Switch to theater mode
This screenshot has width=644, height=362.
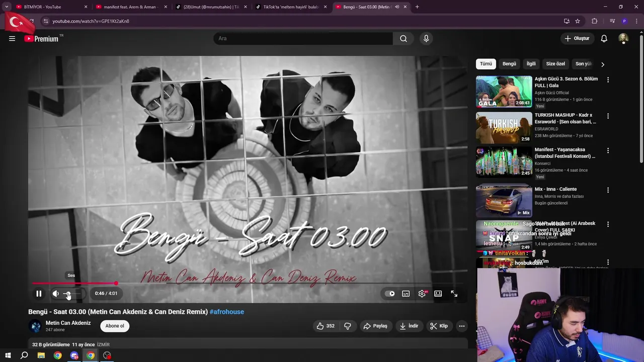coord(438,294)
